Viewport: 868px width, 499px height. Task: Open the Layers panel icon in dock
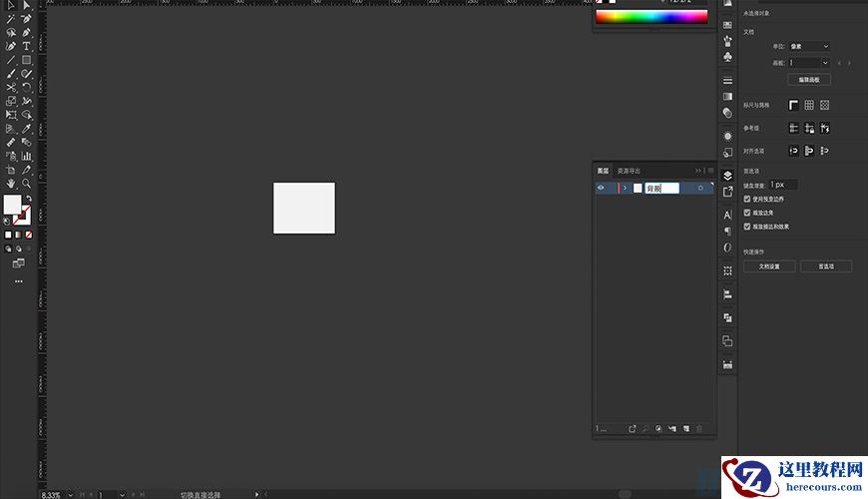(727, 176)
